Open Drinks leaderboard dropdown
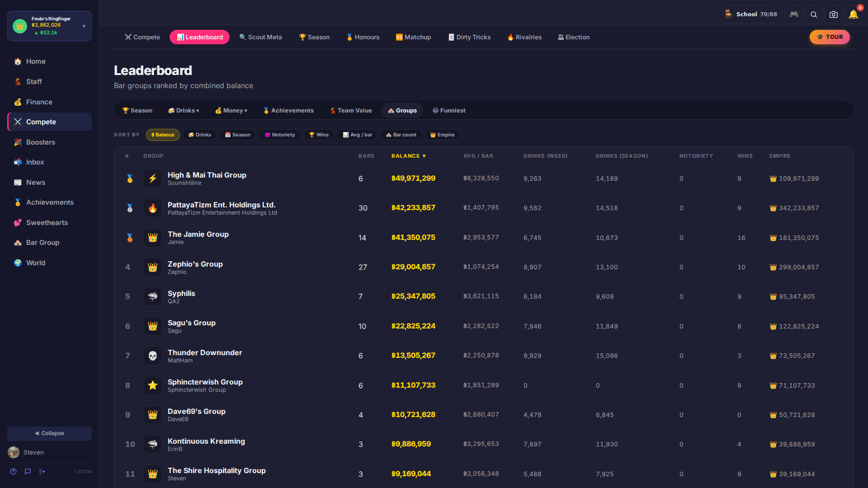 [x=184, y=110]
